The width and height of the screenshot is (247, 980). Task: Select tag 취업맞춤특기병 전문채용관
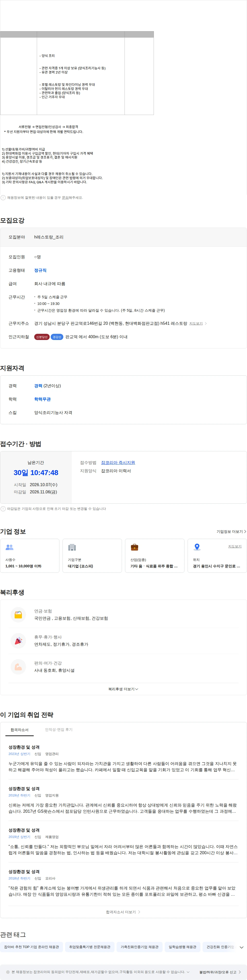coord(90,947)
